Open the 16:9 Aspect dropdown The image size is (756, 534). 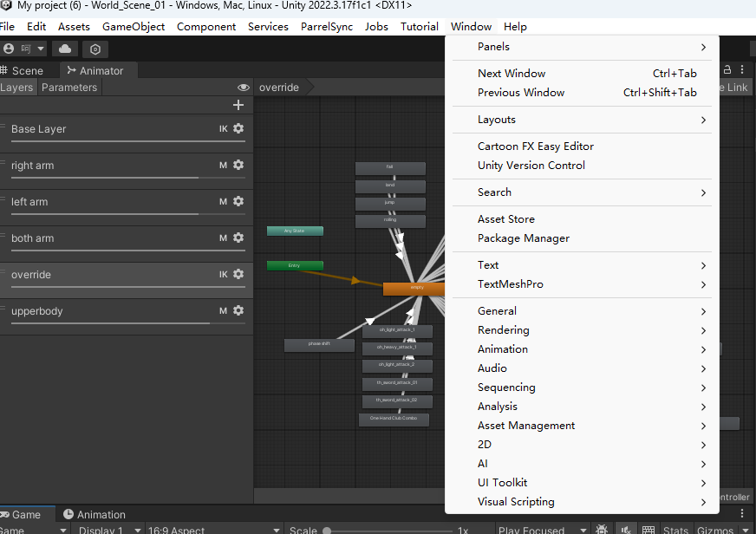212,529
